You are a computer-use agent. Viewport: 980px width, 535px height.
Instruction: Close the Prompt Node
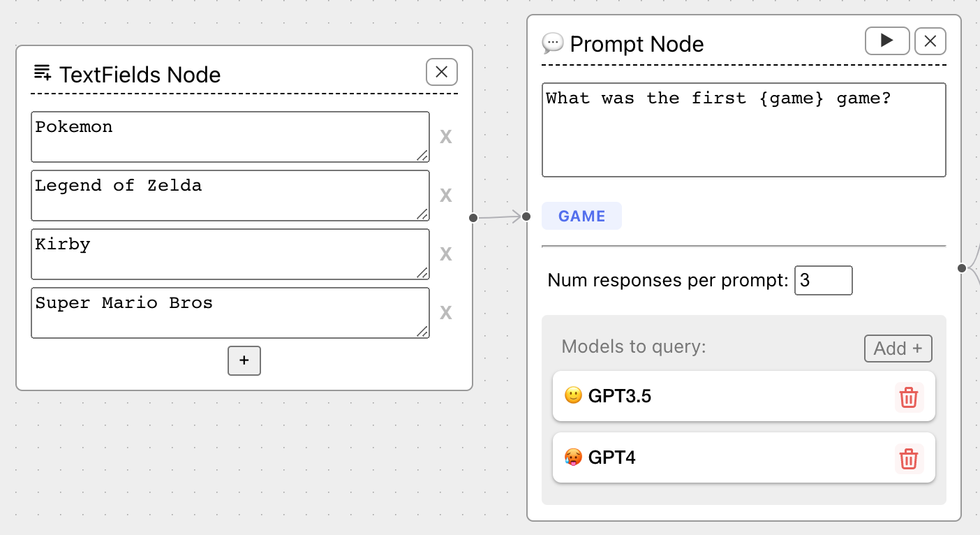point(930,41)
